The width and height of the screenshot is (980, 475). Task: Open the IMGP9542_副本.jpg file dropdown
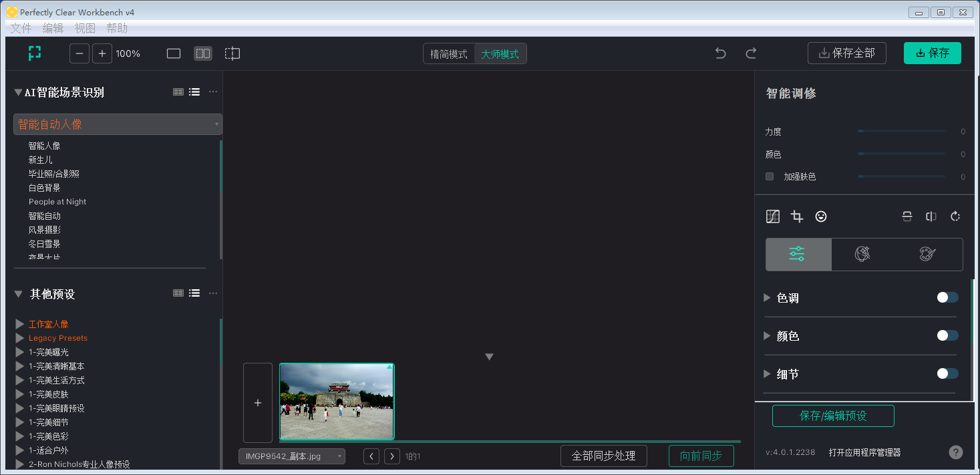(x=292, y=456)
